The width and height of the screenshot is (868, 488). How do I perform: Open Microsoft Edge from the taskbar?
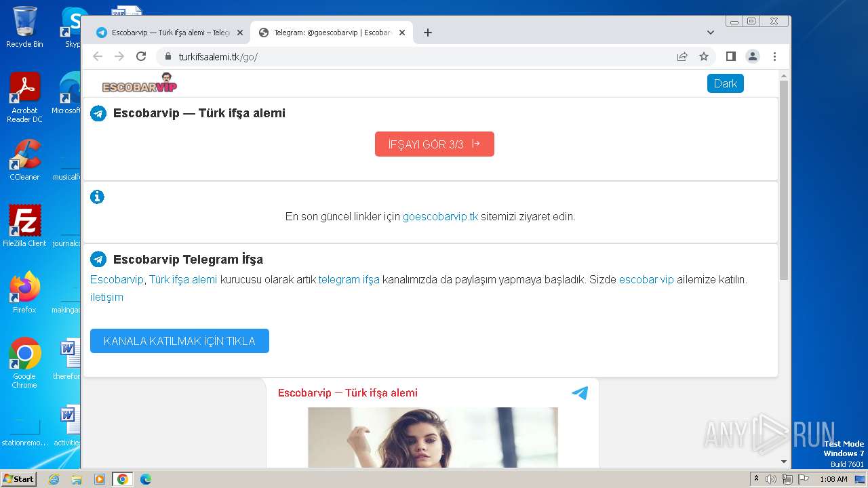coord(146,479)
